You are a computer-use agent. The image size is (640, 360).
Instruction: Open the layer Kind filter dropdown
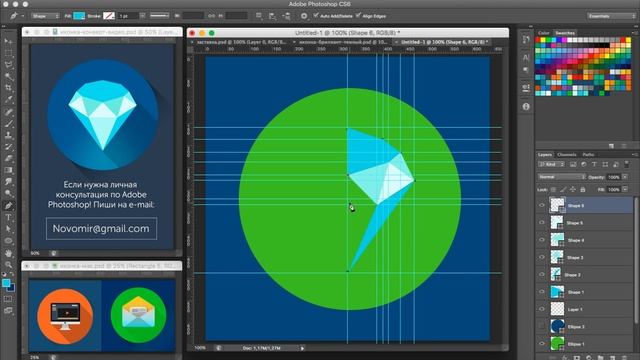click(x=551, y=164)
